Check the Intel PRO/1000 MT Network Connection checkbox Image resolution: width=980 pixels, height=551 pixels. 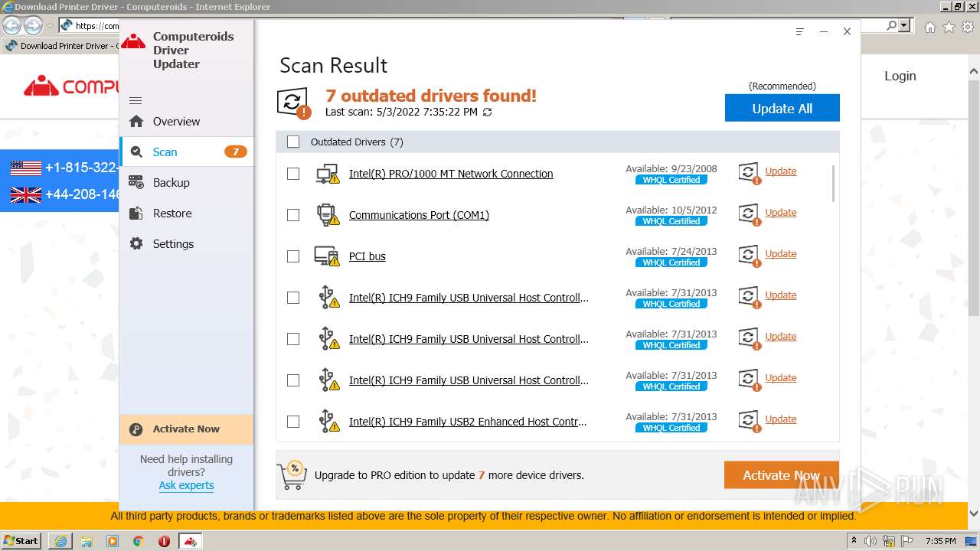[293, 174]
